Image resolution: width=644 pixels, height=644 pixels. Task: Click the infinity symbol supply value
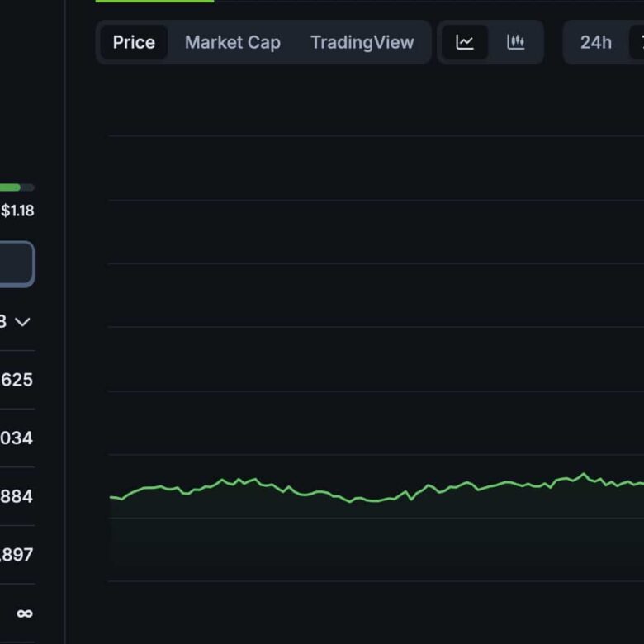(25, 613)
